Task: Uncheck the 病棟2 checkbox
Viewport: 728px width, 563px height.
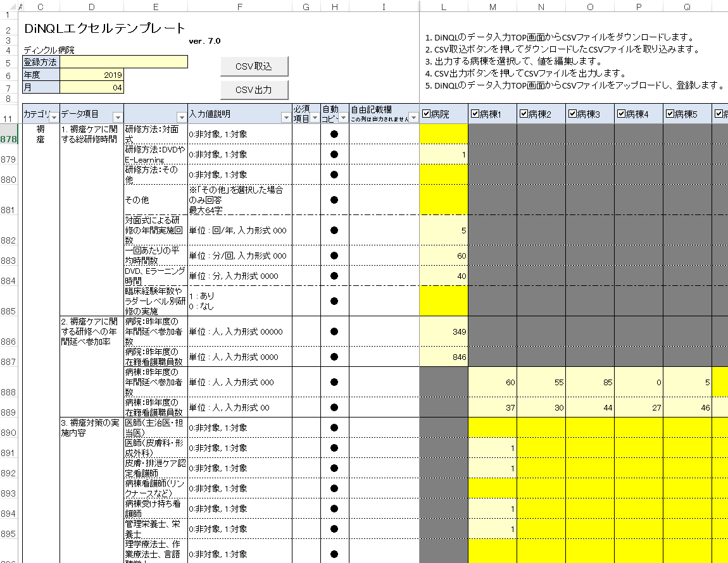Action: pos(524,114)
